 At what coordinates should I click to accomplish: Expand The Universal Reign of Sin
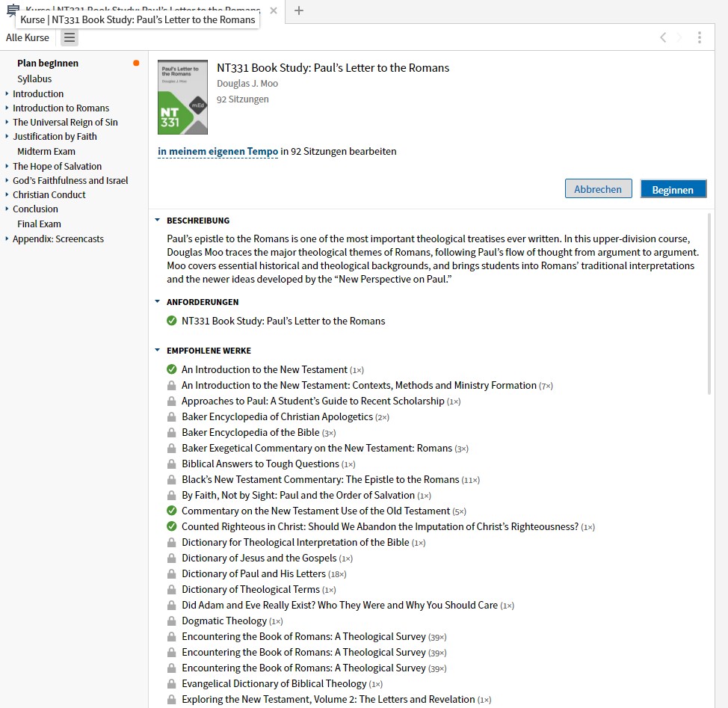point(7,122)
